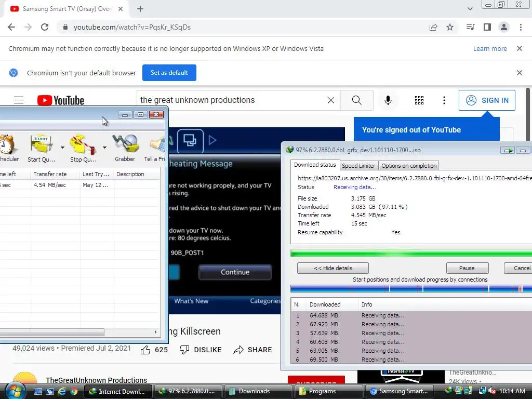
Task: Click Set as default button
Action: pyautogui.click(x=169, y=73)
